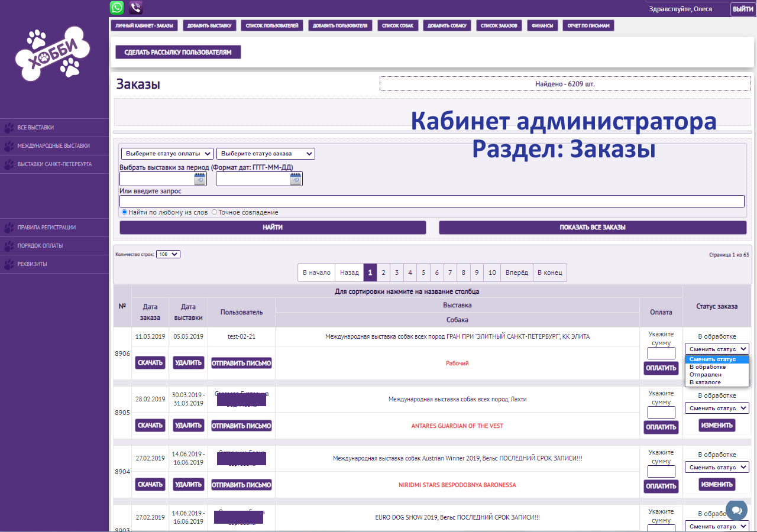Open 'Добавить пользователя' menu item

click(340, 25)
